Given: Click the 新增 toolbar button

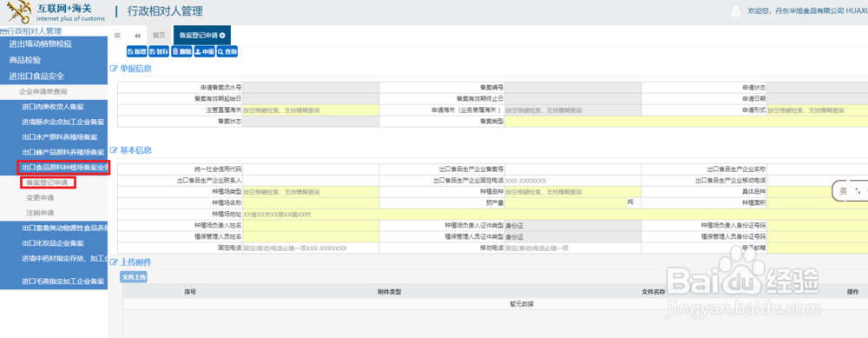Looking at the screenshot, I should (137, 51).
